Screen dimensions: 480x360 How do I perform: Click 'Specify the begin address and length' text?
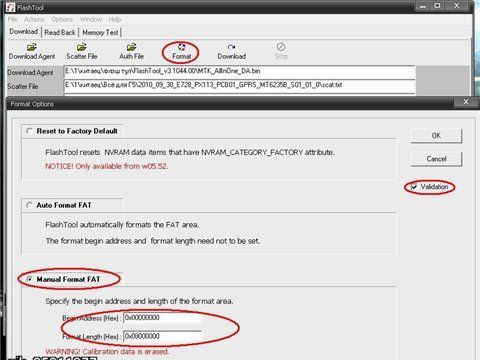pos(139,301)
